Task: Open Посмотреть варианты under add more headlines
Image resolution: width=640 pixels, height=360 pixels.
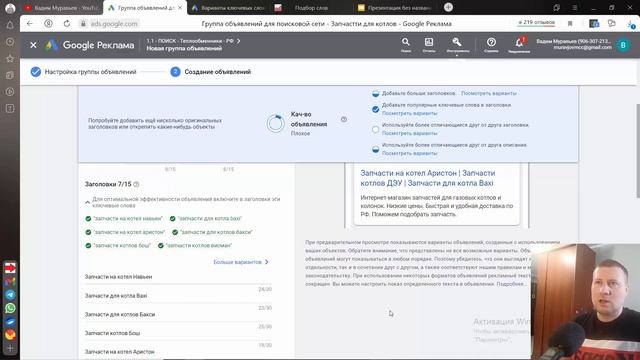Action: 489,93
